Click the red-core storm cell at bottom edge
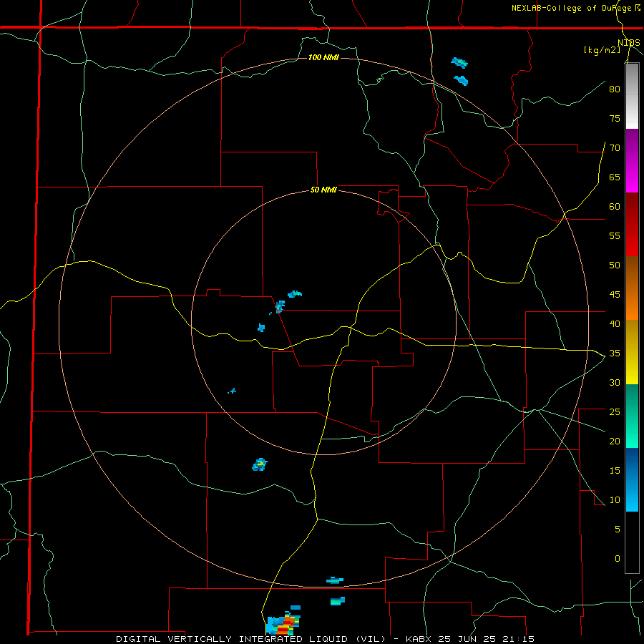This screenshot has width=644, height=644. coord(283,623)
